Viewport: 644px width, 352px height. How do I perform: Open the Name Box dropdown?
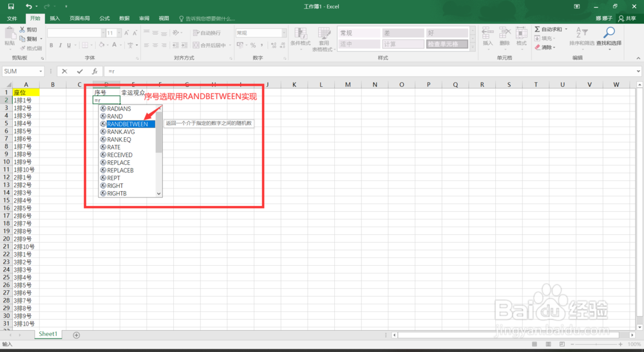pyautogui.click(x=41, y=71)
